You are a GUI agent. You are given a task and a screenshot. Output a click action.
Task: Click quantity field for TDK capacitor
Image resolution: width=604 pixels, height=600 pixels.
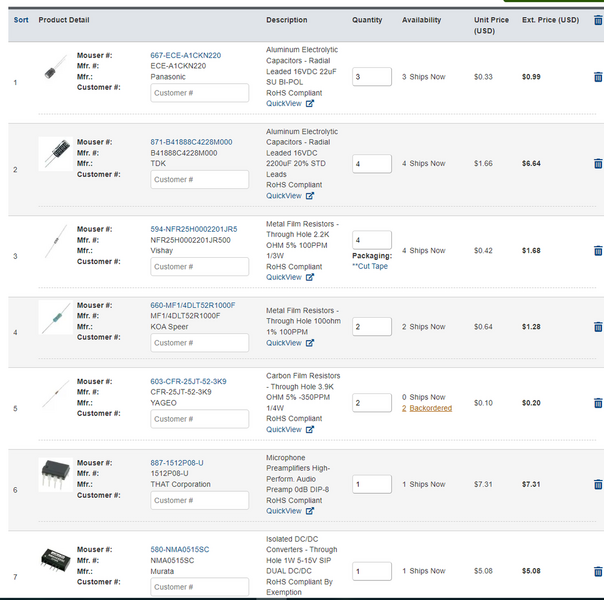coord(371,163)
